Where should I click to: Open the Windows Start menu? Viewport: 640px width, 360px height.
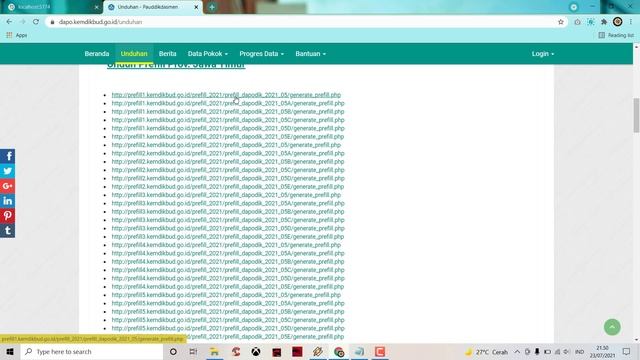pyautogui.click(x=10, y=351)
